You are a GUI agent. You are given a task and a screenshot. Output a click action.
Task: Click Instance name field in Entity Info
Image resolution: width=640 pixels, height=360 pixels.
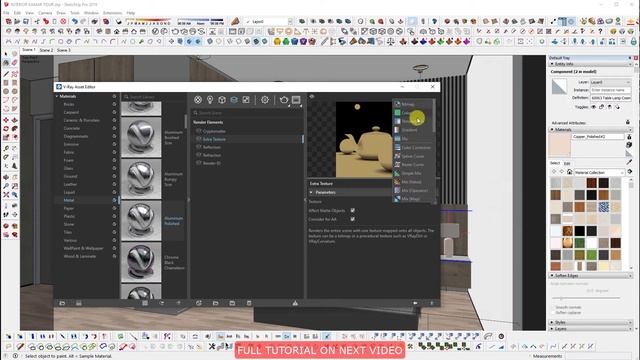(x=610, y=90)
